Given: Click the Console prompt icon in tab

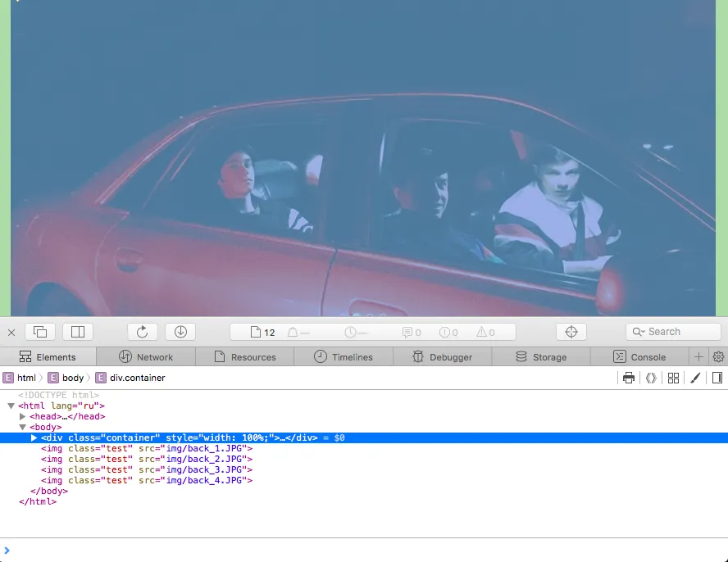Looking at the screenshot, I should [619, 357].
